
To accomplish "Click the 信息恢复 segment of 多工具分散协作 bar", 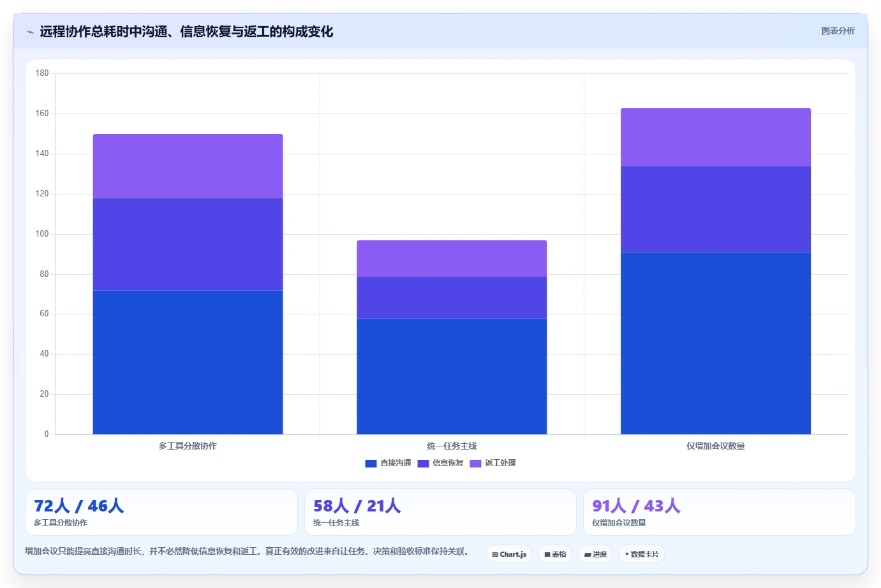I will tap(188, 244).
